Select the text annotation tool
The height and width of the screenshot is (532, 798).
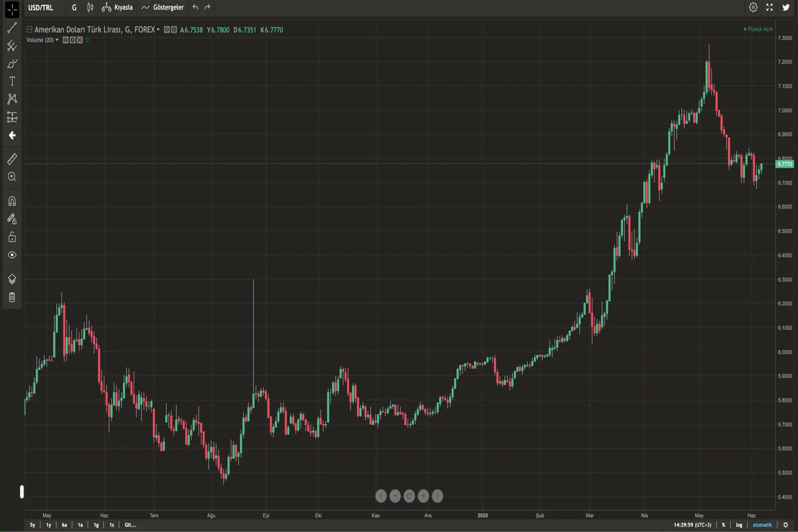(12, 81)
